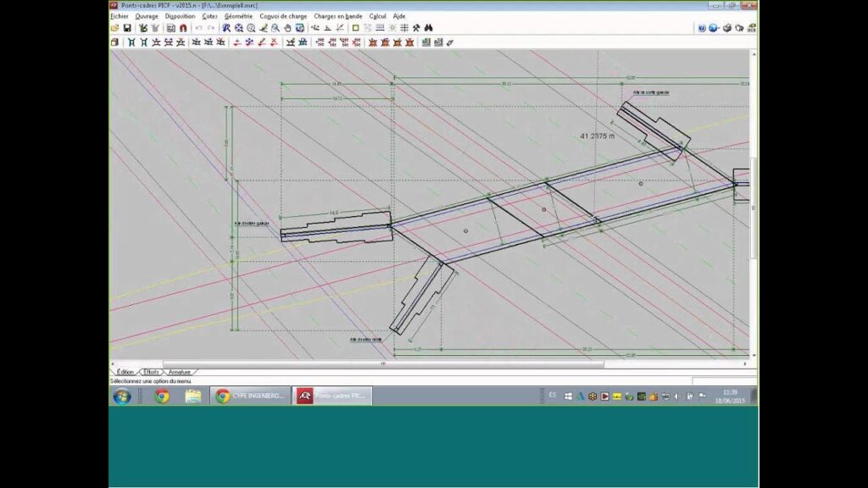The width and height of the screenshot is (868, 488).
Task: Open the Géométrie menu
Action: click(238, 16)
